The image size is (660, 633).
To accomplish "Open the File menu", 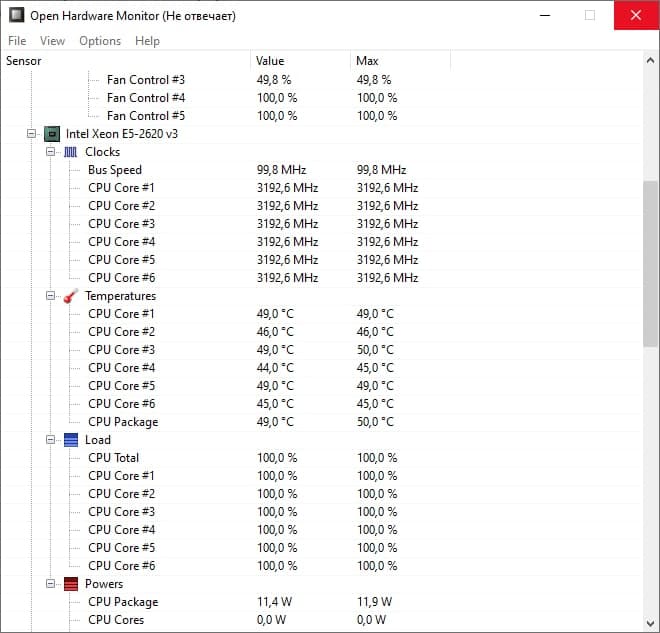I will (17, 41).
